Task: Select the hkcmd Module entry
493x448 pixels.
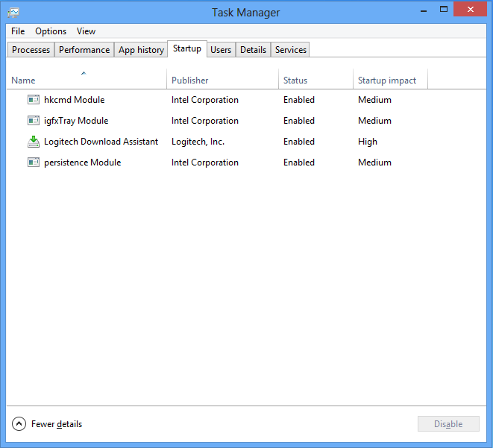Action: click(74, 100)
